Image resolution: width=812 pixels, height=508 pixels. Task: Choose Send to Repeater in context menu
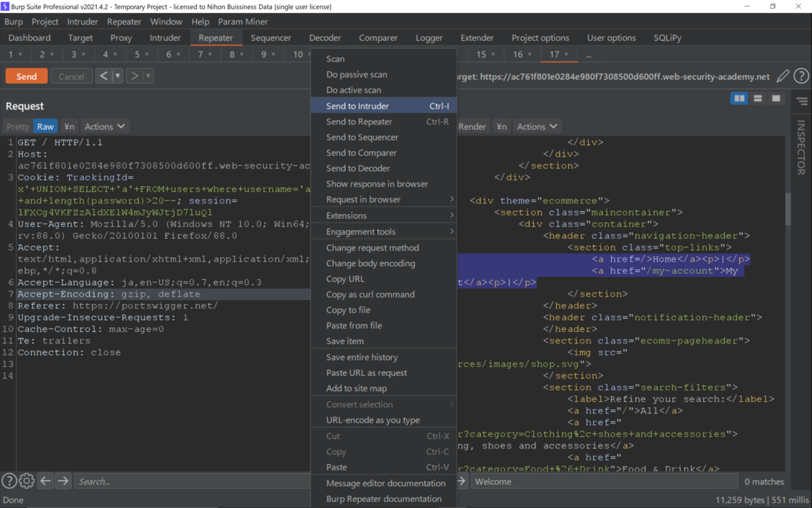point(384,121)
